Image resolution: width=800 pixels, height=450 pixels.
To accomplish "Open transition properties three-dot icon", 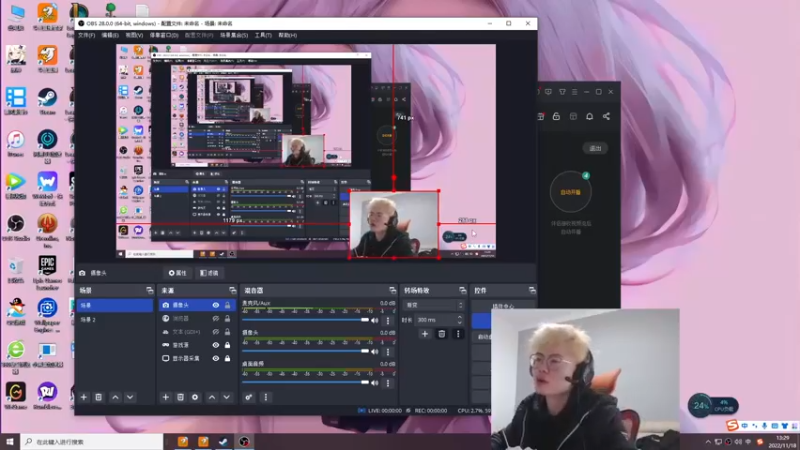I will pos(458,334).
